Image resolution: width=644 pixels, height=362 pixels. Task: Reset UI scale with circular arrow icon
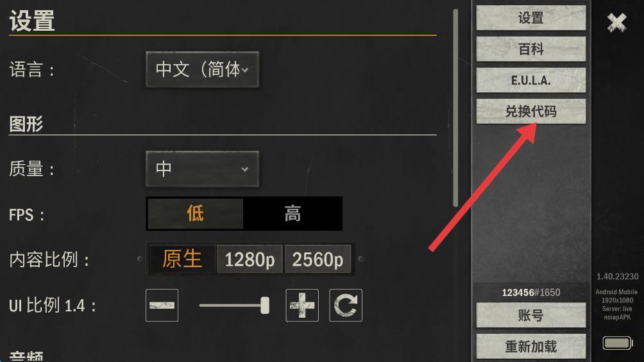pos(345,305)
